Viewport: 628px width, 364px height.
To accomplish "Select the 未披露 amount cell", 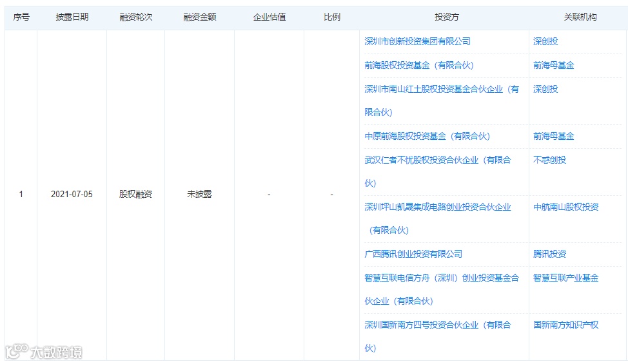I will [x=199, y=195].
